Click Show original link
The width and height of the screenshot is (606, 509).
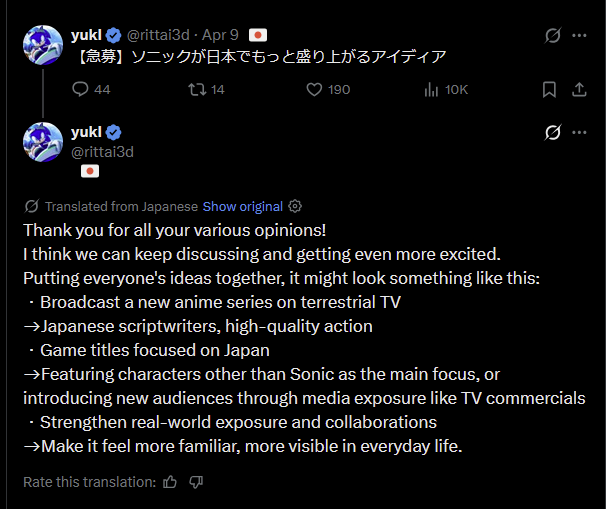click(243, 206)
